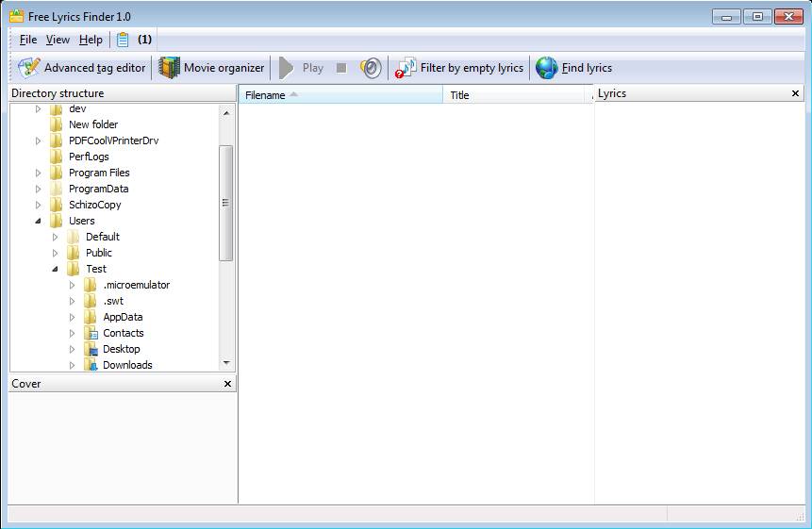Select the Desktop folder in tree
The height and width of the screenshot is (529, 812).
(x=122, y=349)
